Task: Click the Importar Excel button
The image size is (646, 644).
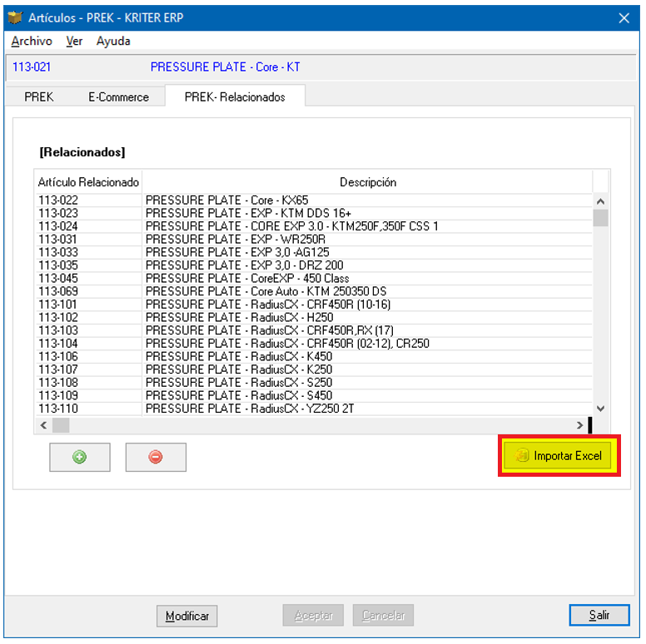Action: [x=559, y=455]
